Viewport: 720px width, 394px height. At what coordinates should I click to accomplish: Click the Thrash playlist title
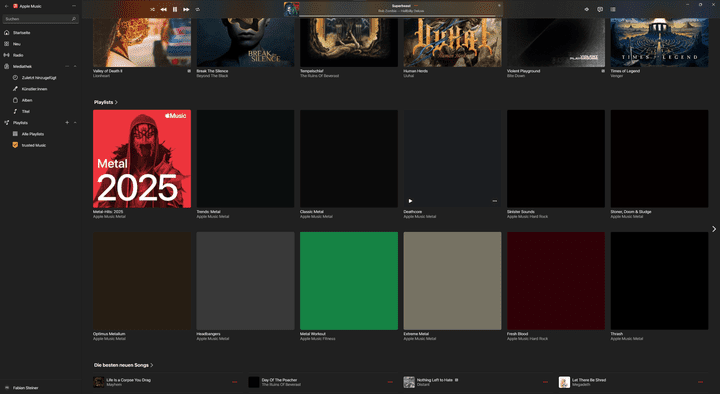[617, 334]
